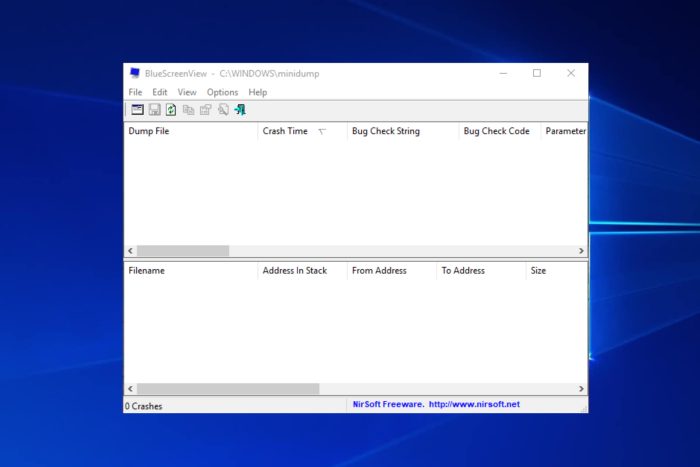Image resolution: width=700 pixels, height=467 pixels.
Task: Open the Edit menu
Action: pyautogui.click(x=159, y=92)
